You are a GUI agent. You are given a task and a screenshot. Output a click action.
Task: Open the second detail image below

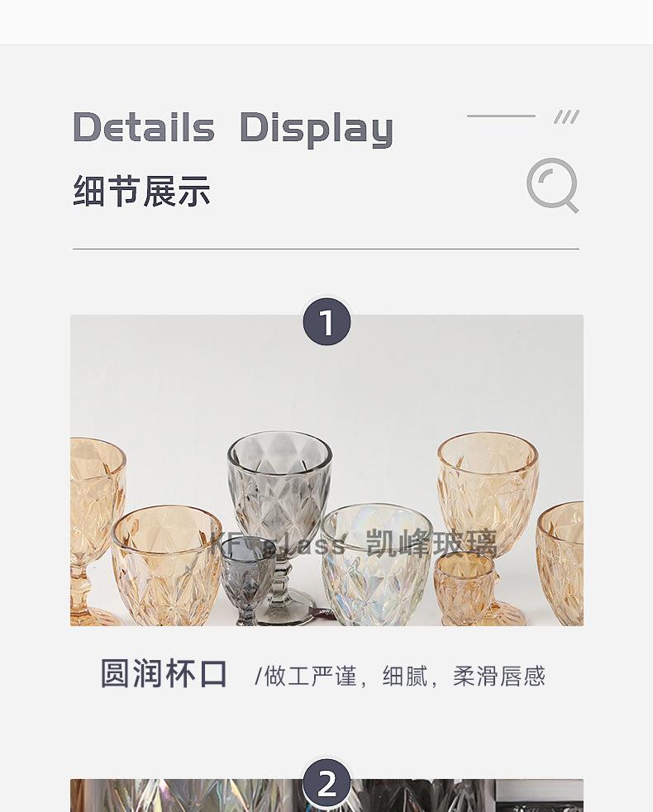[326, 795]
